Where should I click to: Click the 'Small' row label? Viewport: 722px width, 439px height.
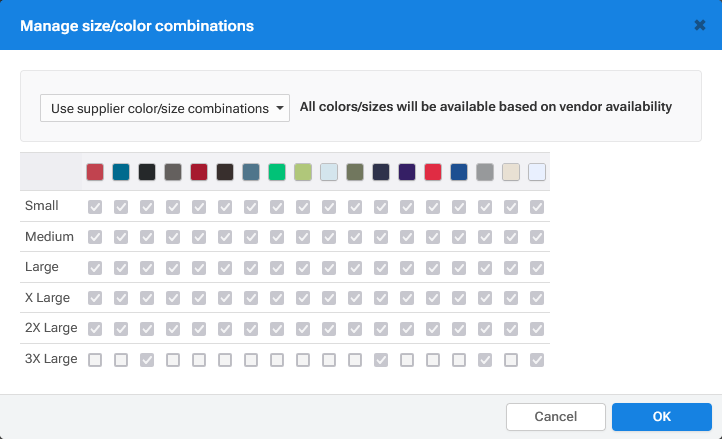(x=41, y=205)
